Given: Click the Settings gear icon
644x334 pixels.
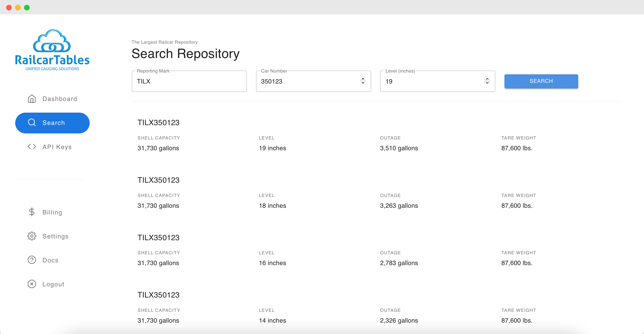Looking at the screenshot, I should click(32, 236).
